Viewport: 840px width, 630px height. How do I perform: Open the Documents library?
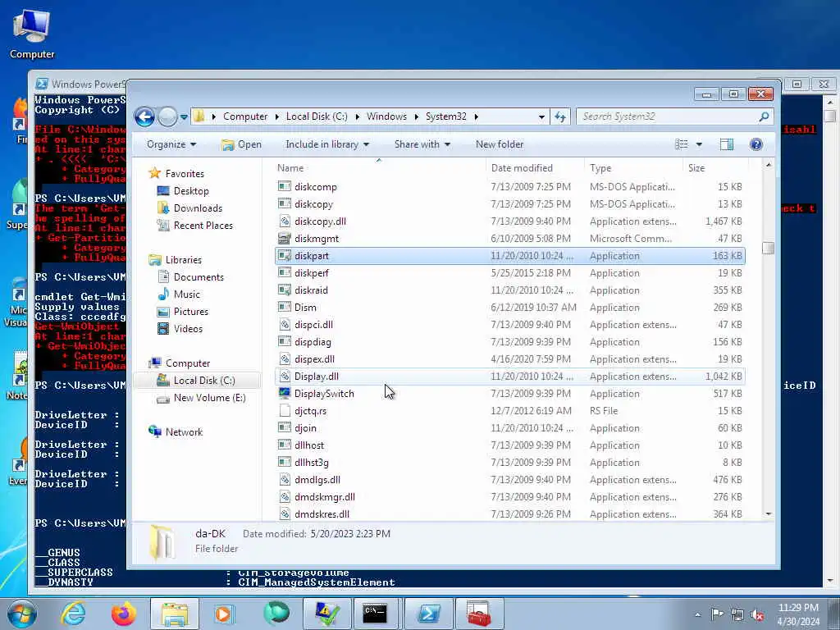tap(199, 277)
